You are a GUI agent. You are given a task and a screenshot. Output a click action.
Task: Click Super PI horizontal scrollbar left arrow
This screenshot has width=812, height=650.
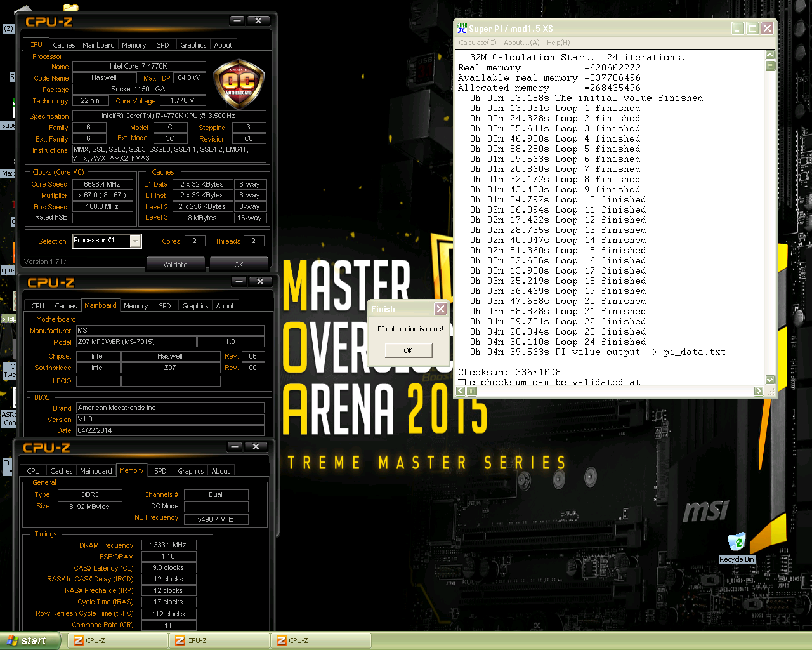461,391
